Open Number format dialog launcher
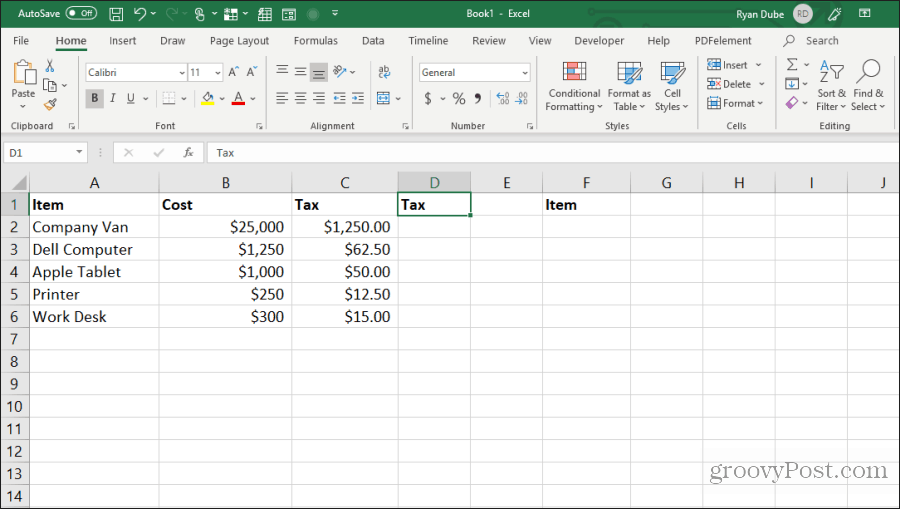 pos(530,126)
